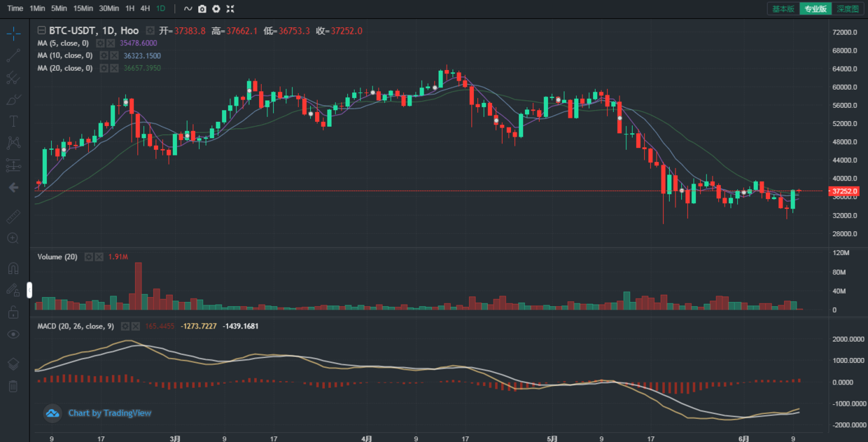The image size is (868, 442).
Task: Enter fullscreen mode using the expand icon
Action: click(x=230, y=8)
